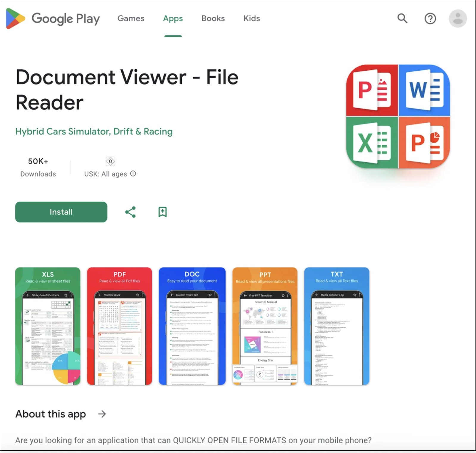Click the USK All ages info icon
The height and width of the screenshot is (453, 476).
coord(133,174)
